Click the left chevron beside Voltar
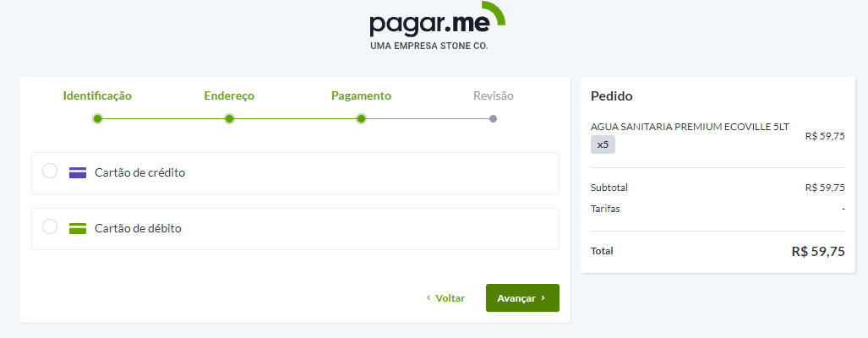Viewport: 868px width, 338px height. (x=429, y=298)
